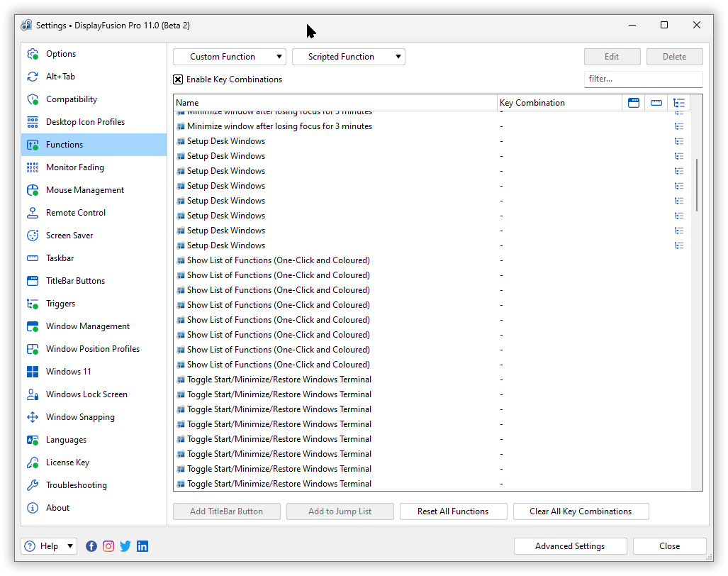Open the Help dropdown arrow
This screenshot has width=728, height=576.
tap(70, 546)
